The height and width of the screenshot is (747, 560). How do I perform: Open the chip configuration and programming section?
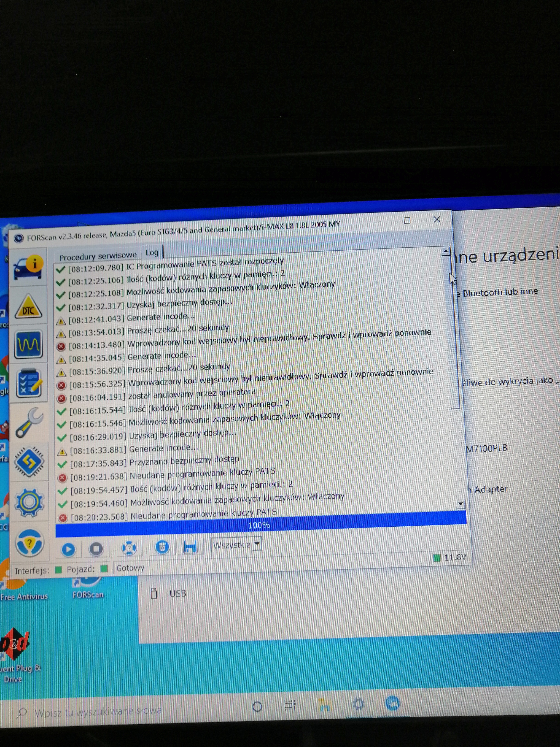(x=29, y=462)
